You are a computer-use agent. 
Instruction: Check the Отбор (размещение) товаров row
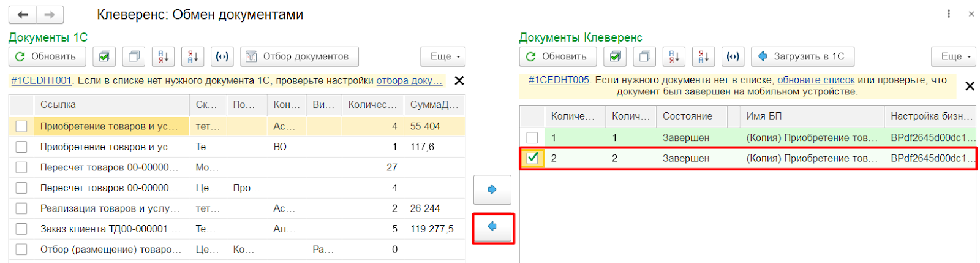21,250
